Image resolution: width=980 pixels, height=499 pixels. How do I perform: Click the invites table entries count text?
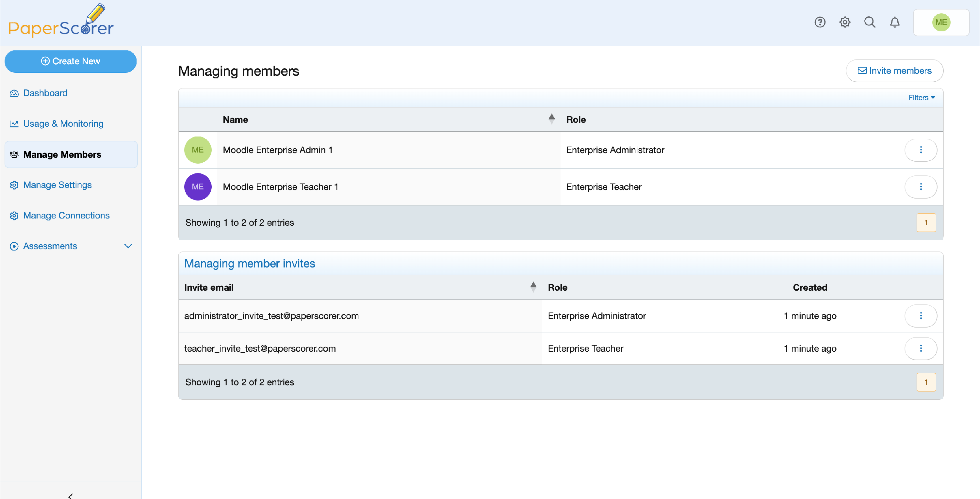click(x=239, y=382)
